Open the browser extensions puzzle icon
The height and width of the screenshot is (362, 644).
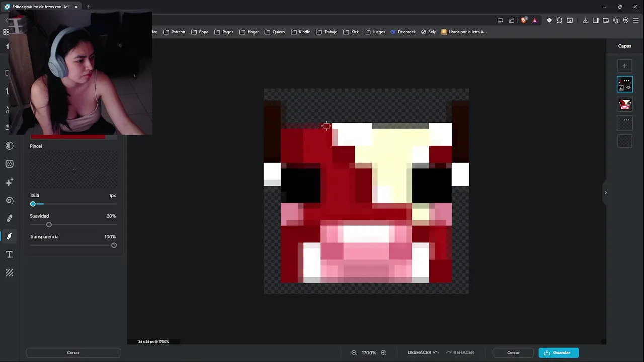click(x=559, y=20)
